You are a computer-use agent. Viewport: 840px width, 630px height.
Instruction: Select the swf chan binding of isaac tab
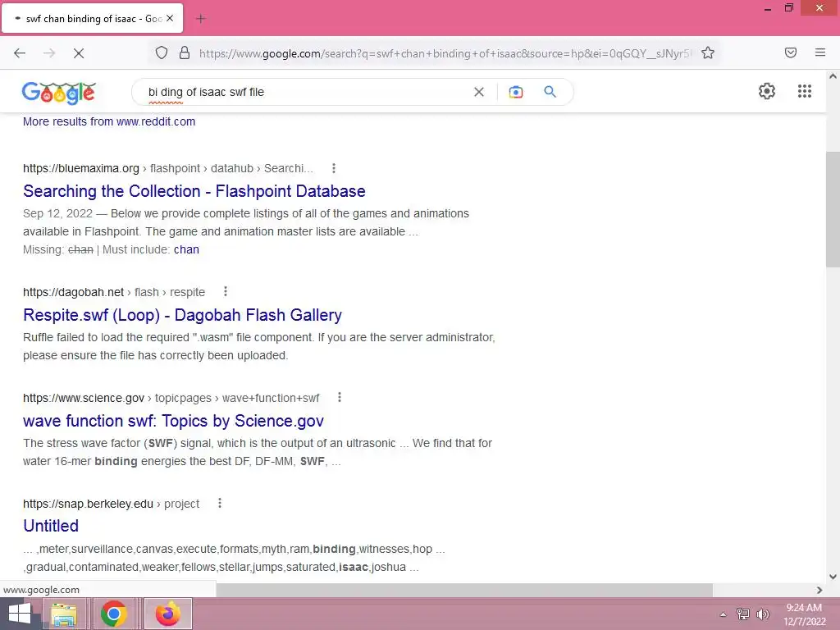click(x=93, y=18)
